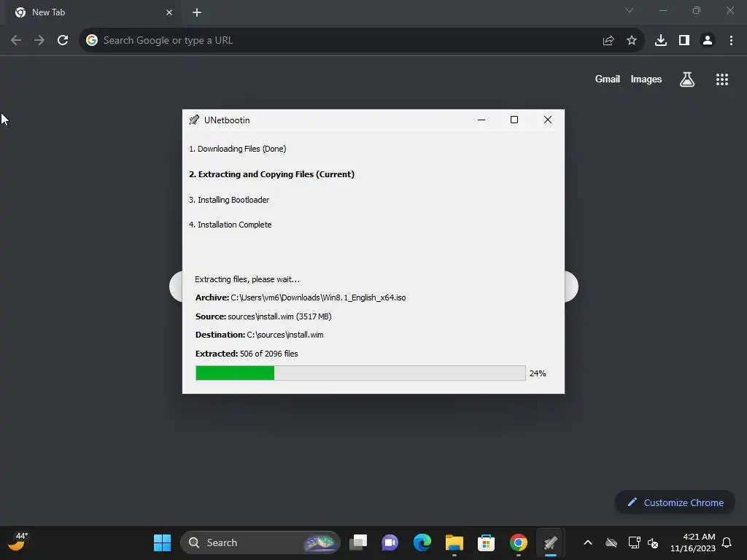Switch to Chrome on taskbar
The width and height of the screenshot is (747, 560).
(519, 542)
